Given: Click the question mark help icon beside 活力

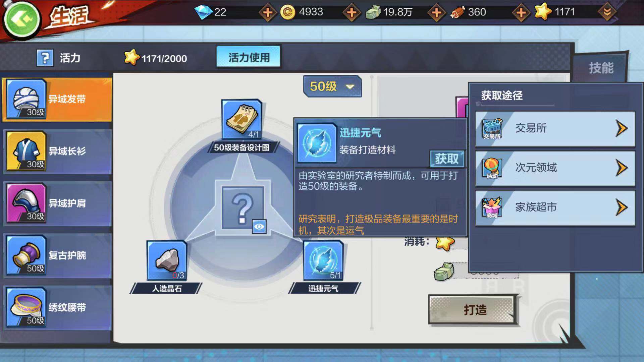Looking at the screenshot, I should (45, 58).
